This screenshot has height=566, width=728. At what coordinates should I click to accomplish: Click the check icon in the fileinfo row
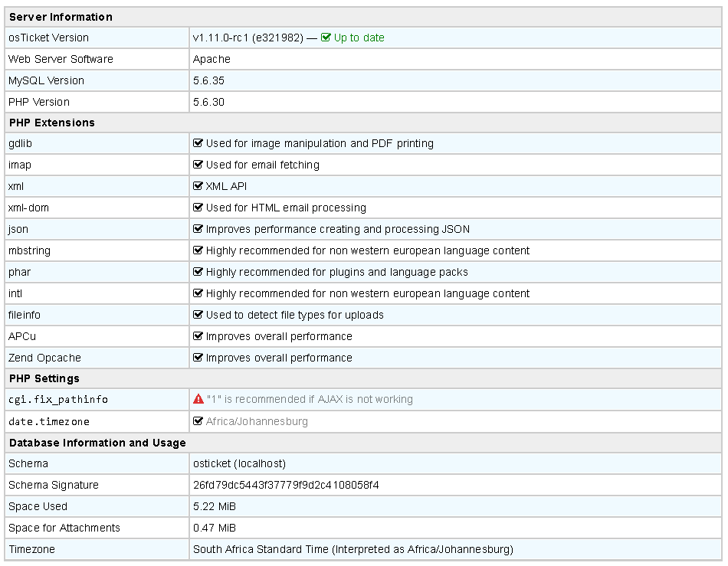tap(198, 315)
